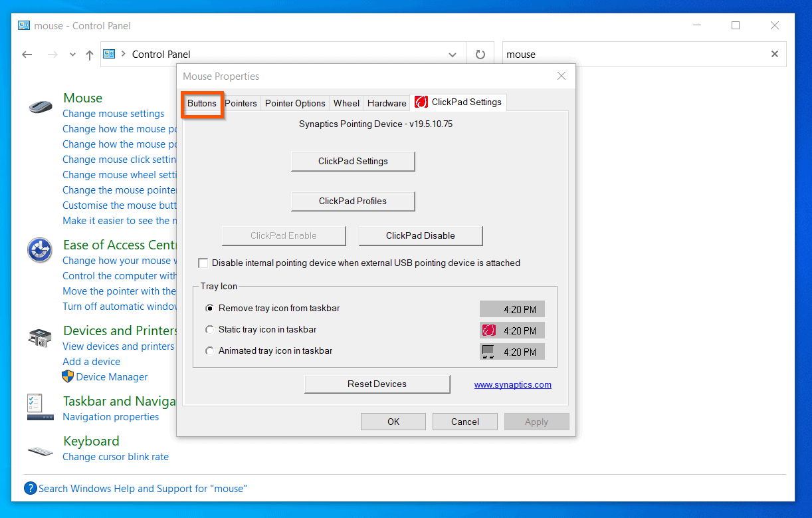Viewport: 812px width, 518px height.
Task: Clear the mouse search box with the X
Action: [774, 54]
